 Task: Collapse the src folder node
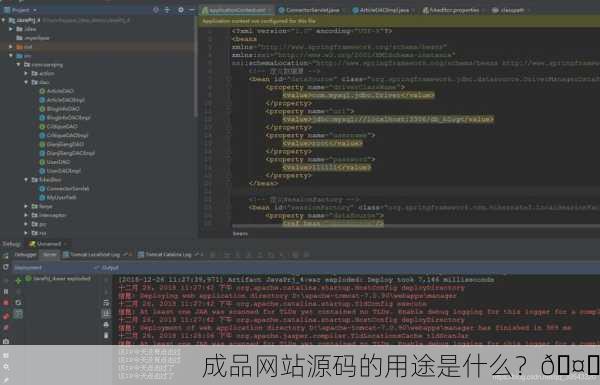coord(11,56)
